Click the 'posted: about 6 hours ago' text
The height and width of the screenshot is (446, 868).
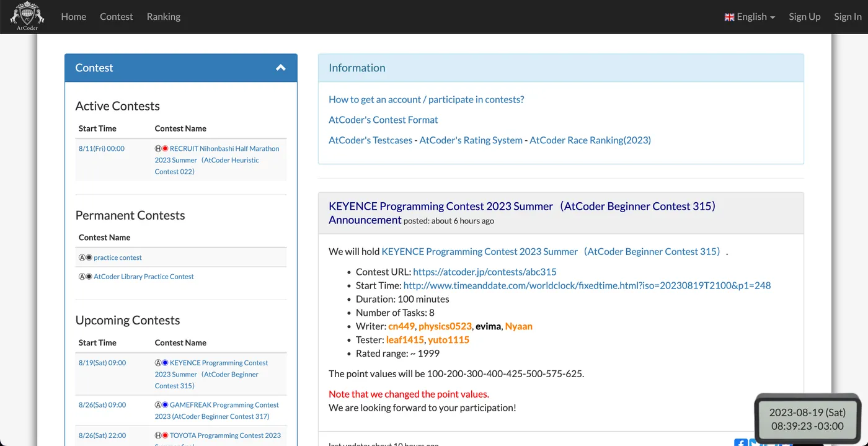pyautogui.click(x=448, y=221)
